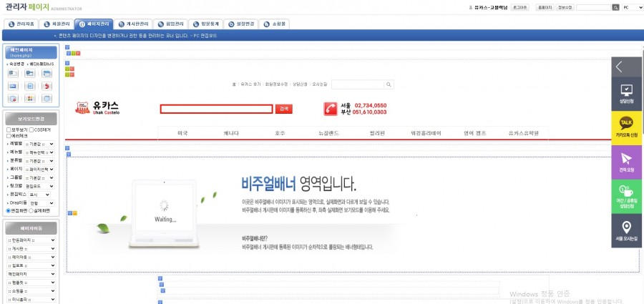
Task: Enable the 모두보기 checkbox
Action: point(8,129)
